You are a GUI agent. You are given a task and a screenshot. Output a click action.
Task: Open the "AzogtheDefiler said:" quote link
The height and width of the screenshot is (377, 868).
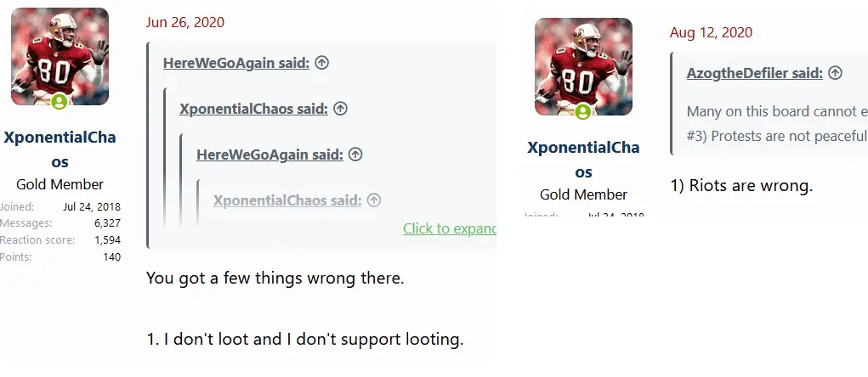click(754, 73)
